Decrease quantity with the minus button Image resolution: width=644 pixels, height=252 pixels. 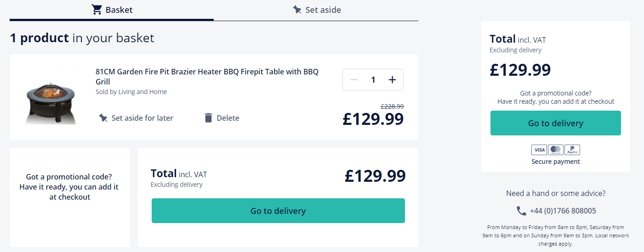354,80
